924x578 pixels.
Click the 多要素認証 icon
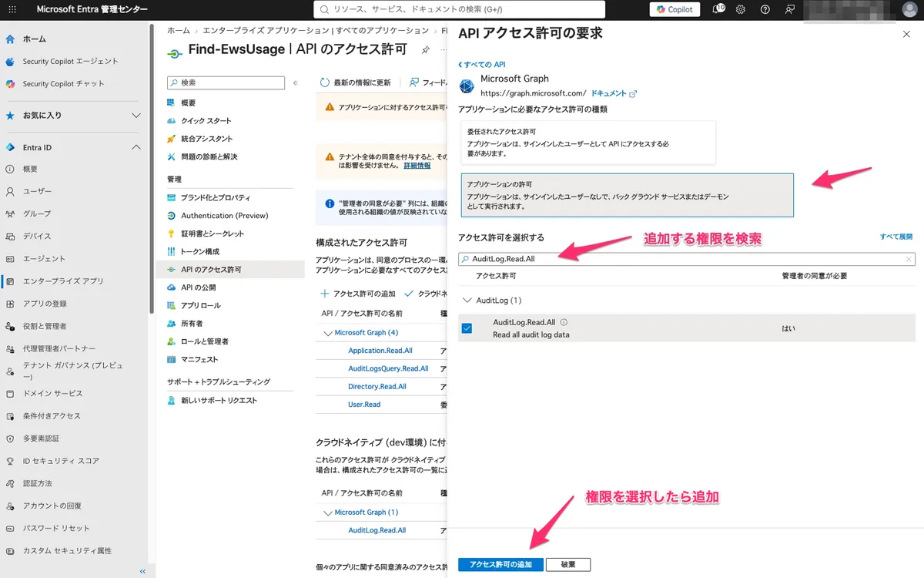[10, 438]
